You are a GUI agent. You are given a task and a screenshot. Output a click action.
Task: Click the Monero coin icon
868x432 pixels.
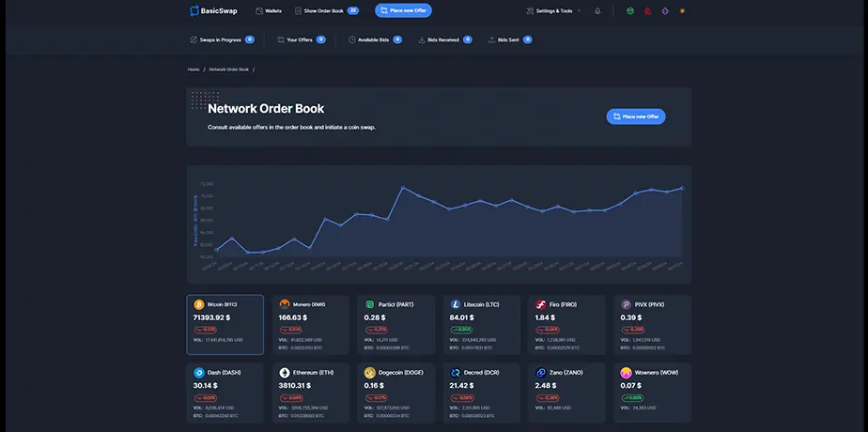point(285,304)
